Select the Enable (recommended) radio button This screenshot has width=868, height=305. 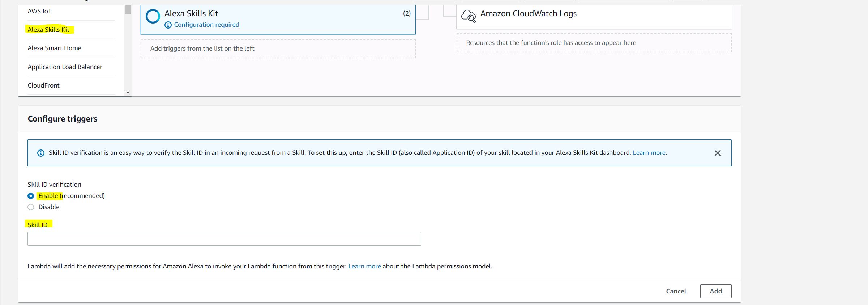(x=31, y=196)
